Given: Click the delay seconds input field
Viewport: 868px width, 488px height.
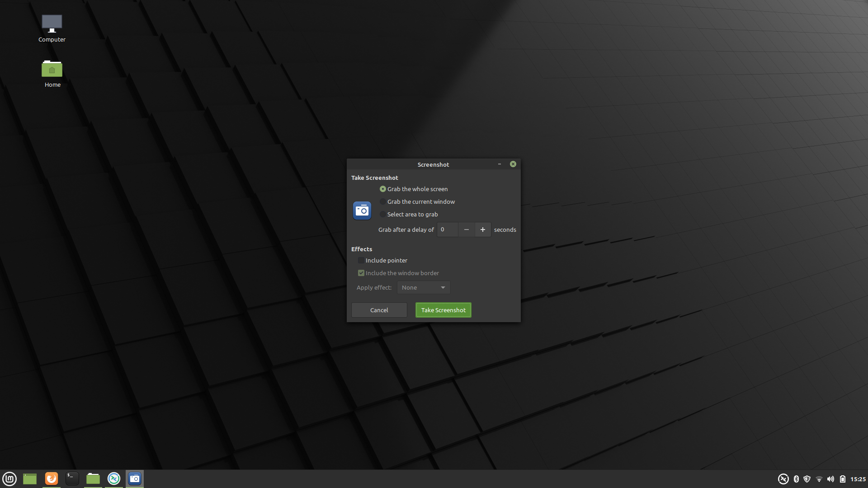Looking at the screenshot, I should [x=448, y=230].
